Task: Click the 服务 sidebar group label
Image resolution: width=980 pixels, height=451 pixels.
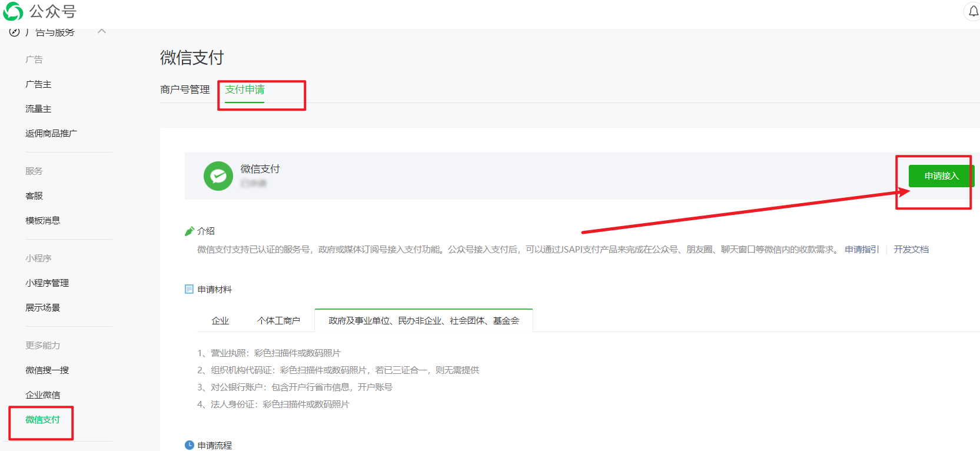Action: click(x=34, y=171)
